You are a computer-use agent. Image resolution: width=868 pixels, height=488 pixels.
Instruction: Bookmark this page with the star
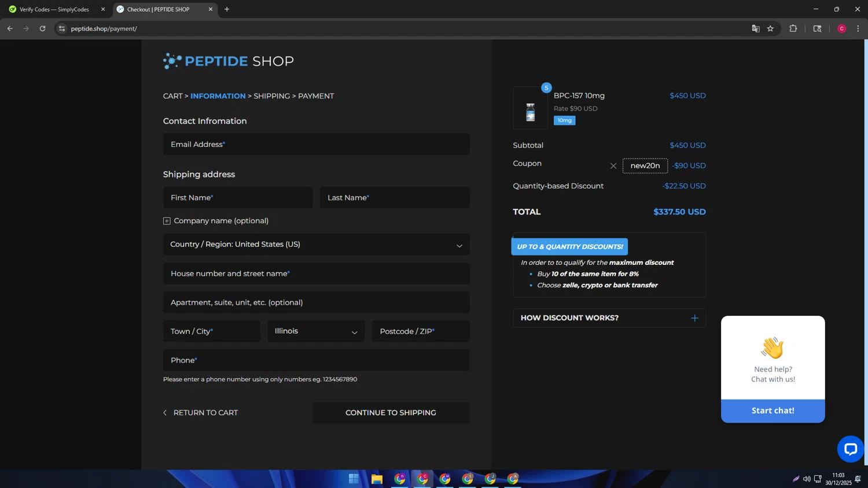click(770, 28)
